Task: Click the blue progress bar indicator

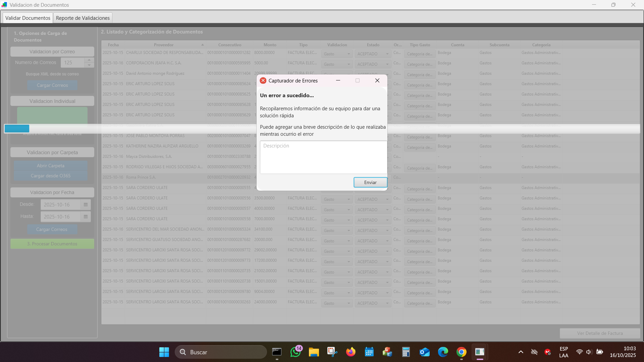Action: tap(17, 129)
